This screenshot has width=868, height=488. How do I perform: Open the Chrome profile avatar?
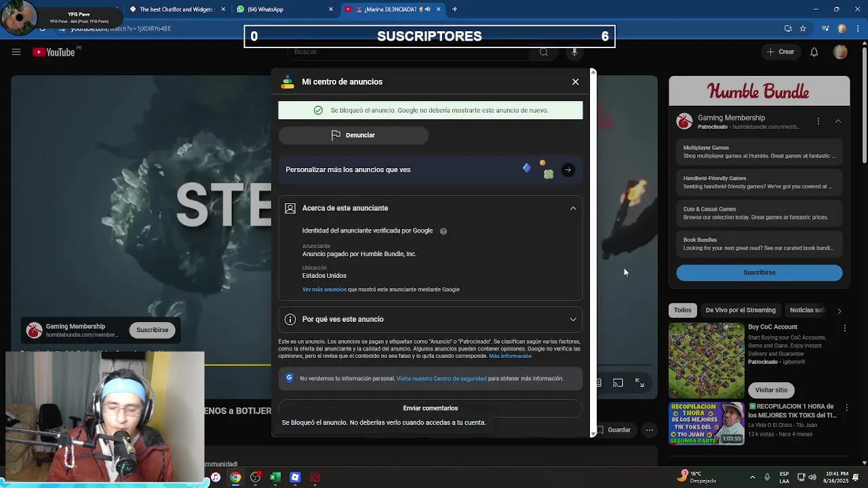pyautogui.click(x=842, y=28)
